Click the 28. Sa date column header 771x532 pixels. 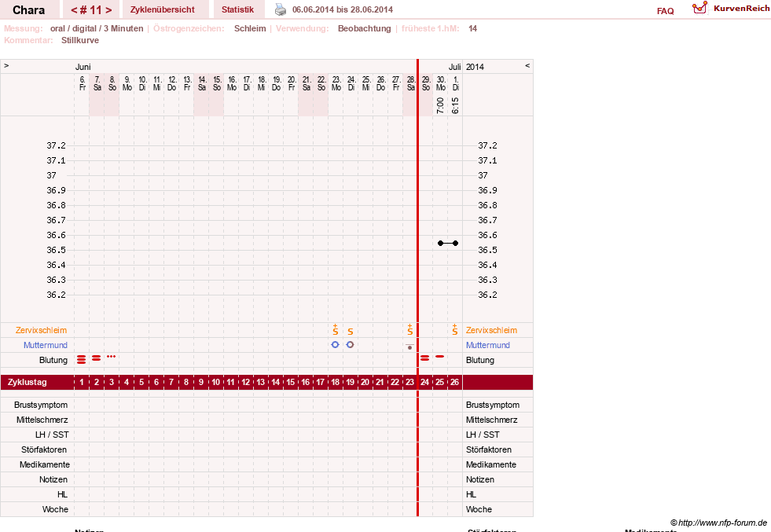point(411,83)
